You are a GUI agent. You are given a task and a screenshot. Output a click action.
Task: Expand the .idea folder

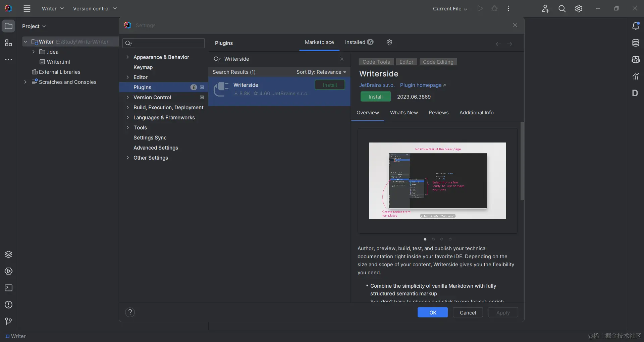[33, 52]
